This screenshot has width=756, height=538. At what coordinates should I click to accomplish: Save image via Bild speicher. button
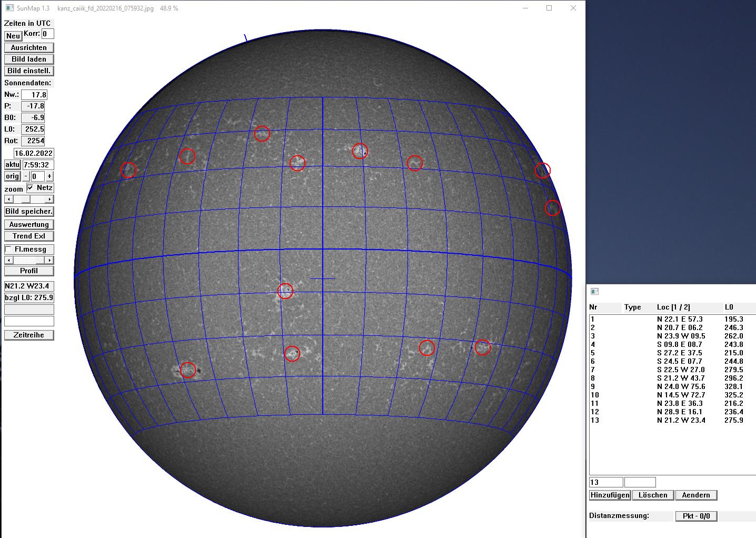point(29,211)
